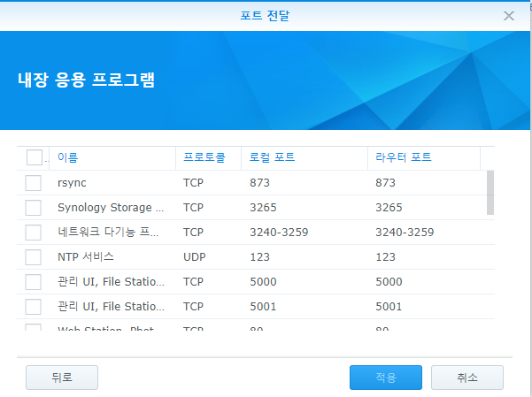This screenshot has height=397, width=532.
Task: Check the port 5000 관리 UI checkbox
Action: tap(34, 282)
